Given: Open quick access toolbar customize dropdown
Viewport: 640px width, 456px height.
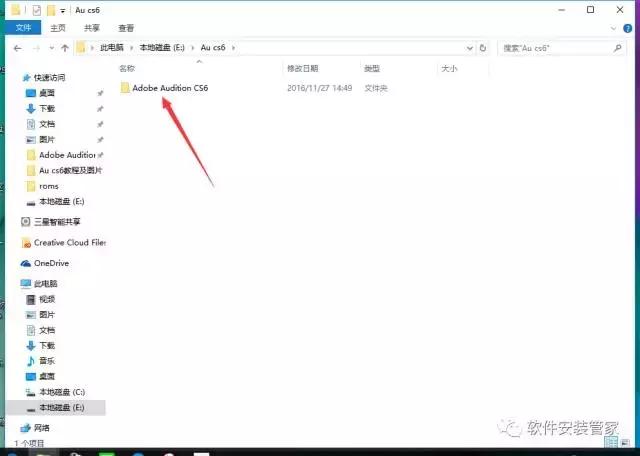Looking at the screenshot, I should 62,11.
